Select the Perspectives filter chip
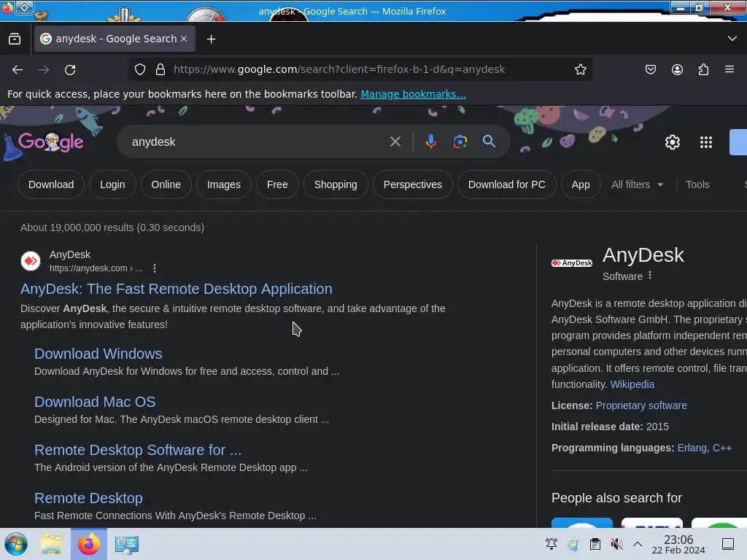The image size is (747, 560). click(413, 184)
